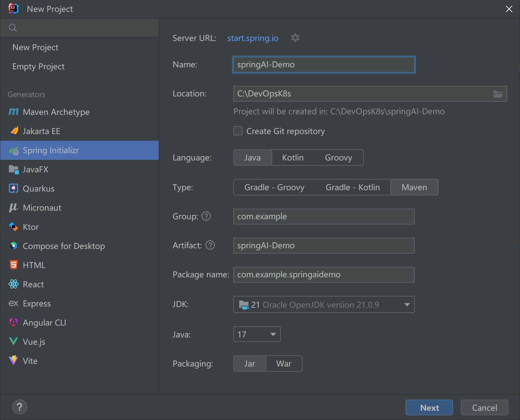Select the Quarkus generator icon

point(14,188)
